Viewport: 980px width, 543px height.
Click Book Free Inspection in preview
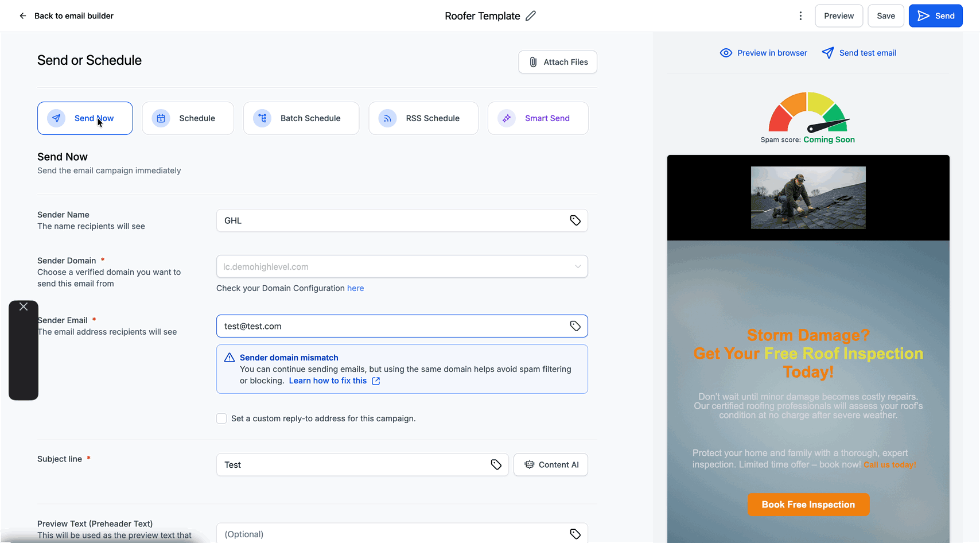(808, 505)
